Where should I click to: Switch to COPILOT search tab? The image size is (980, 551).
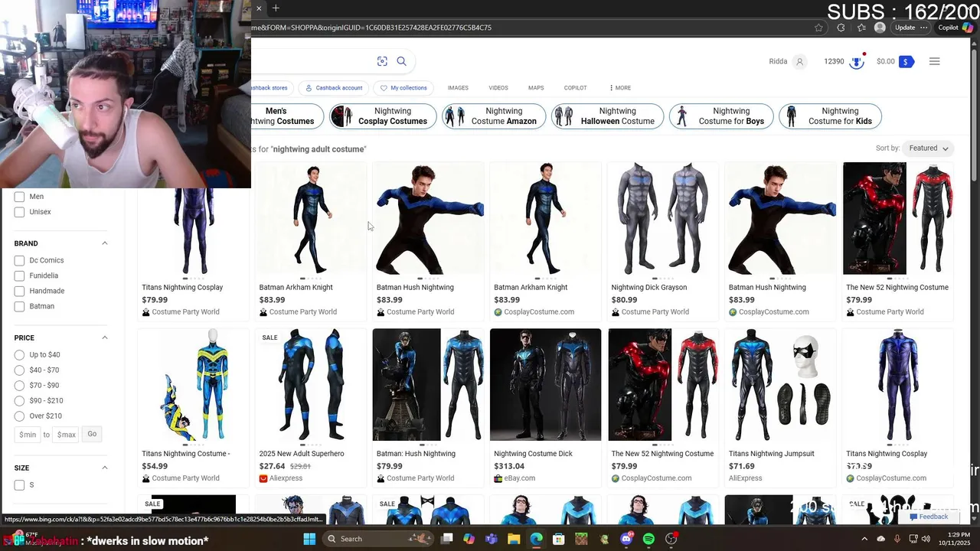pos(575,88)
